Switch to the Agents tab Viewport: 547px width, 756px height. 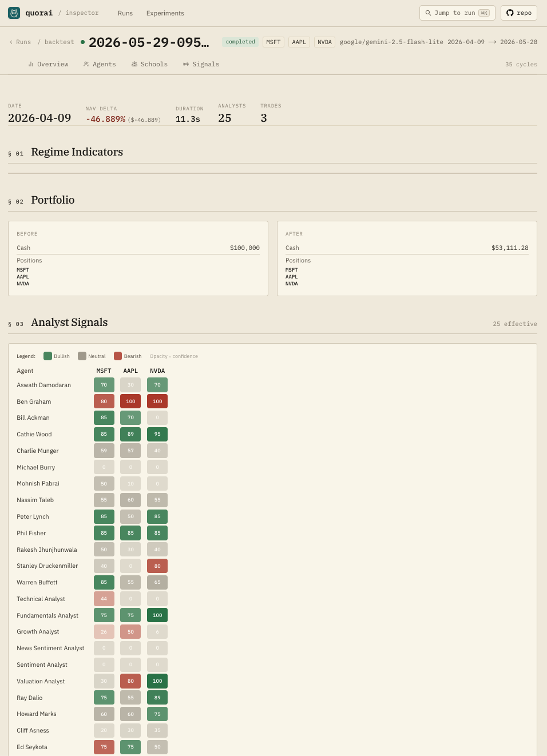point(100,65)
